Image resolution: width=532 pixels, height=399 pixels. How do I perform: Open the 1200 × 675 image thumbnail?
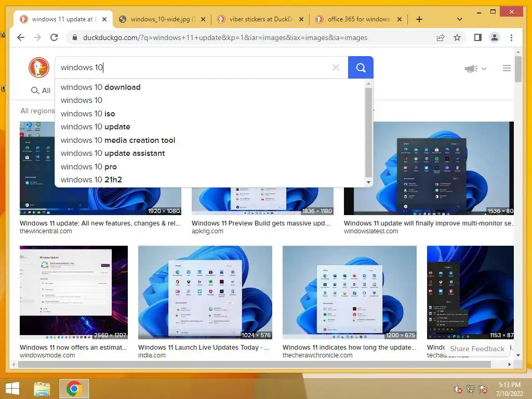(350, 292)
